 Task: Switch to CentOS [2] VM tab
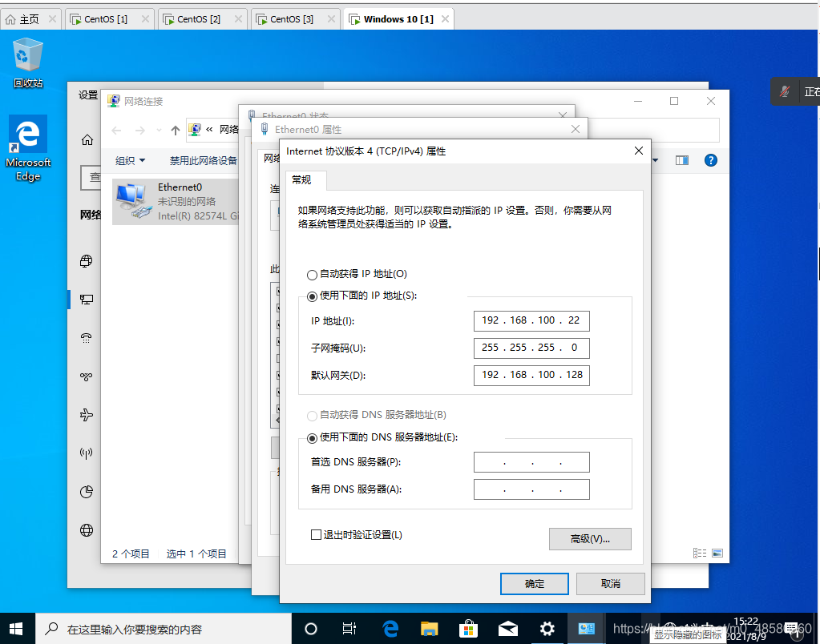(x=202, y=18)
